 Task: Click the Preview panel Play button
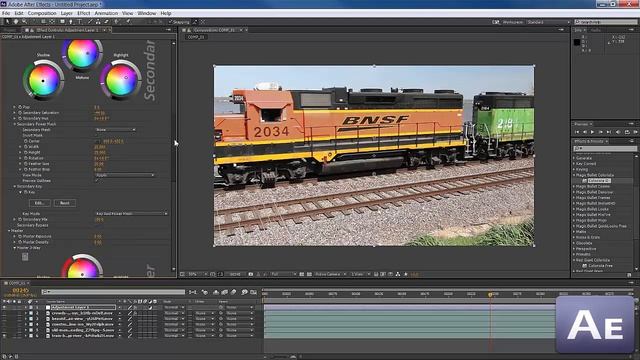[x=593, y=132]
